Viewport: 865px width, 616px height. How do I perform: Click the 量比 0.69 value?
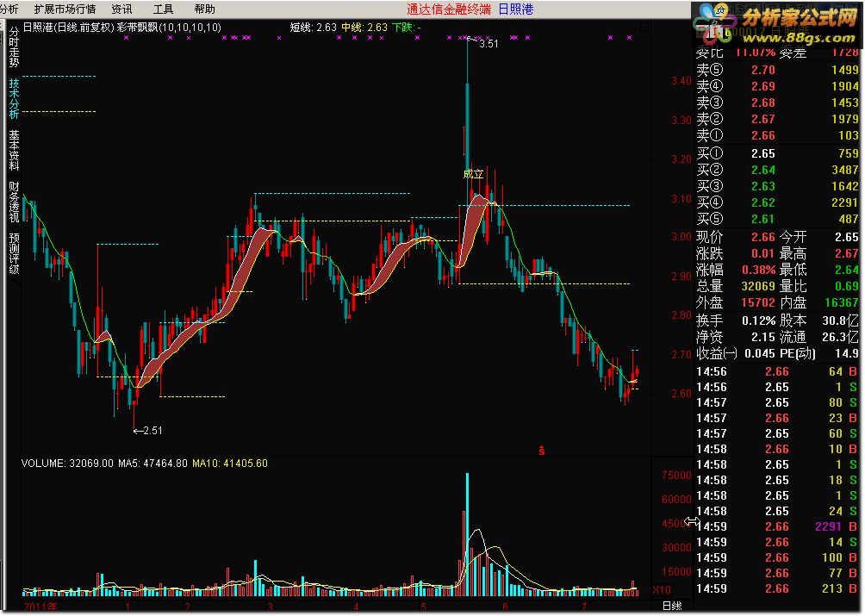tap(847, 286)
